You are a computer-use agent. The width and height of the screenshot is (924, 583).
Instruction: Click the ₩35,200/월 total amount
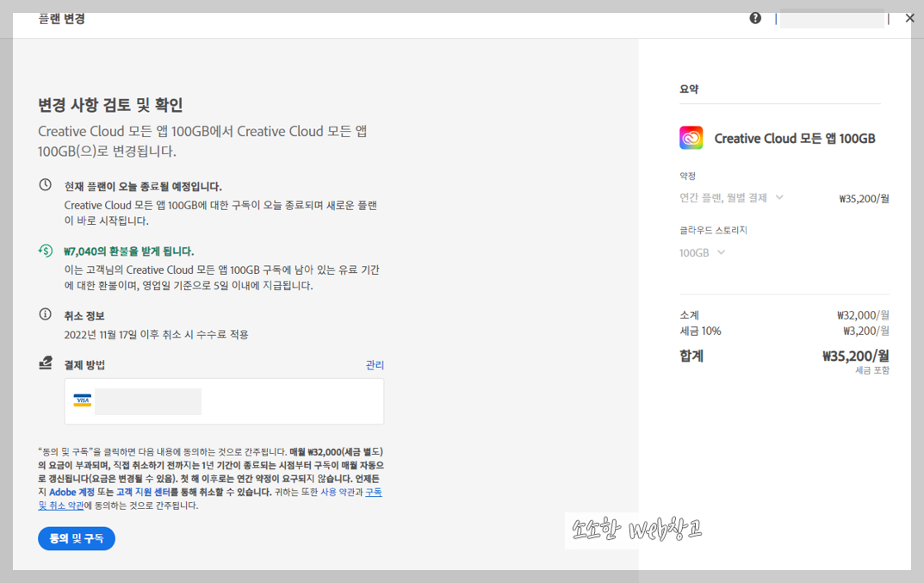tap(856, 356)
